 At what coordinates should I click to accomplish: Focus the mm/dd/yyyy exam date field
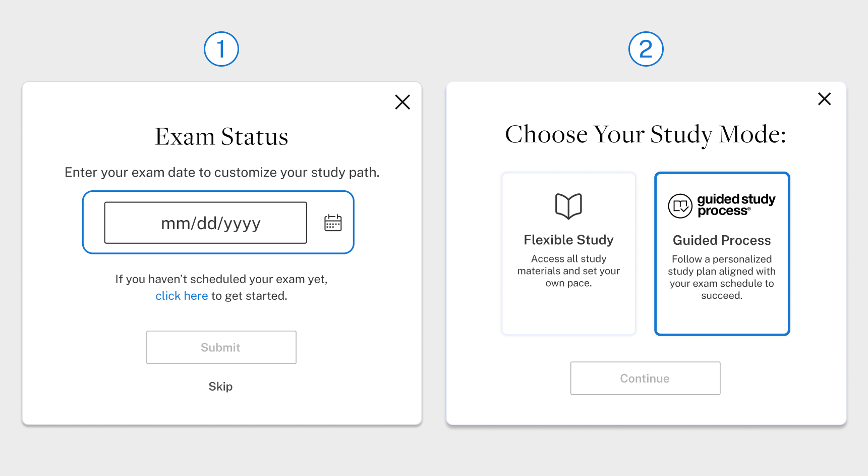coord(206,223)
